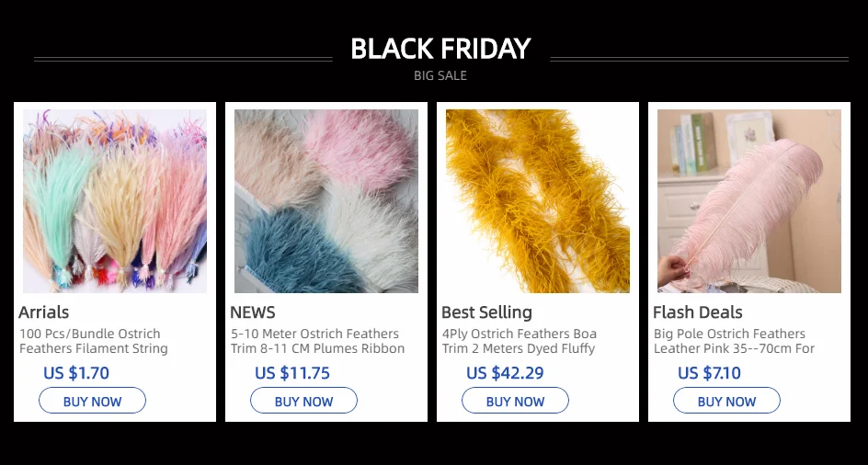Click the US $1.70 price

(76, 373)
